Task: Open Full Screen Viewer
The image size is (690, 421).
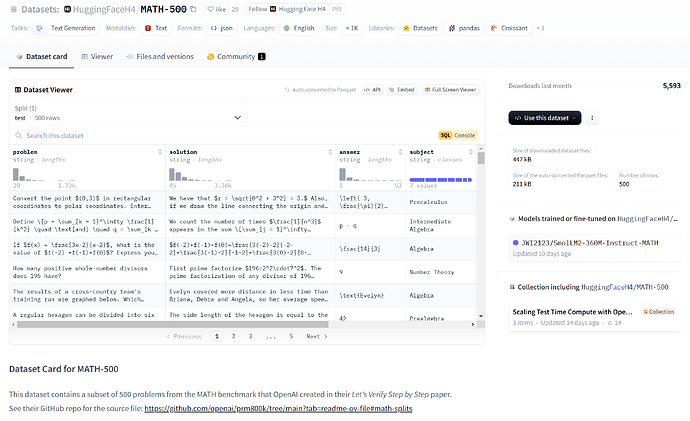Action: coord(449,89)
